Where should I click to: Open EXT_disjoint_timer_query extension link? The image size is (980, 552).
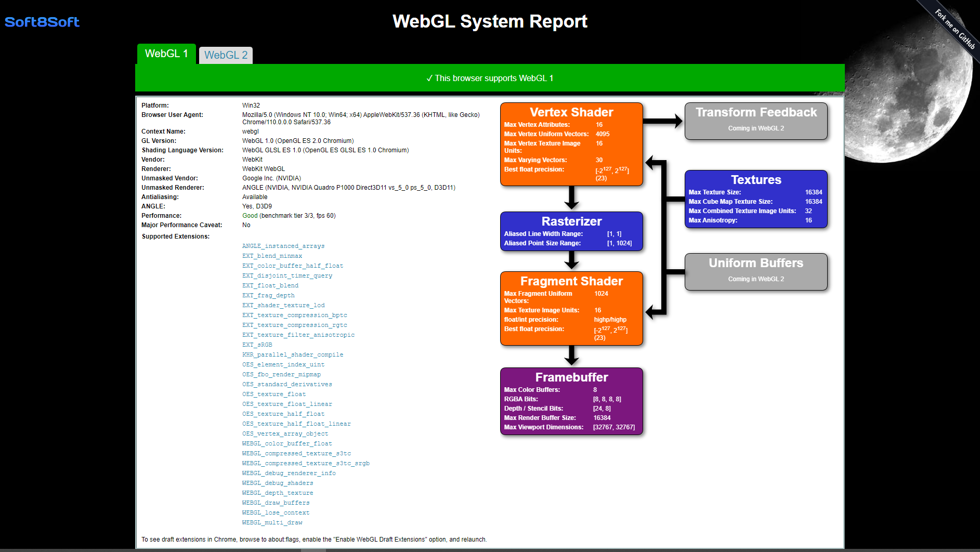pyautogui.click(x=287, y=275)
